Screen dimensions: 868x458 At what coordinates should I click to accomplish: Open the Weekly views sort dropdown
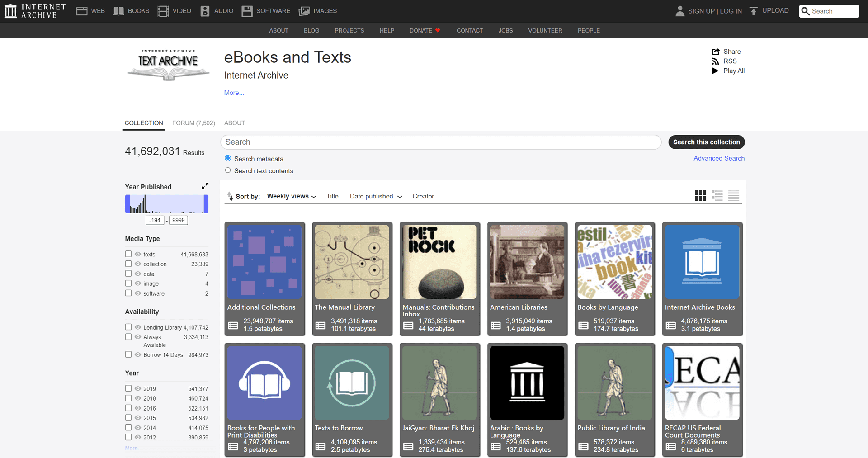tap(291, 196)
